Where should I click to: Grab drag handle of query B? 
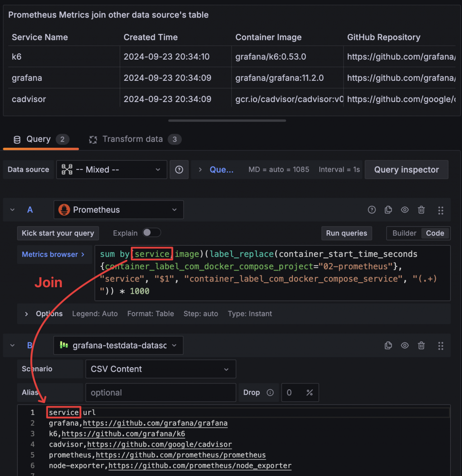click(x=441, y=346)
